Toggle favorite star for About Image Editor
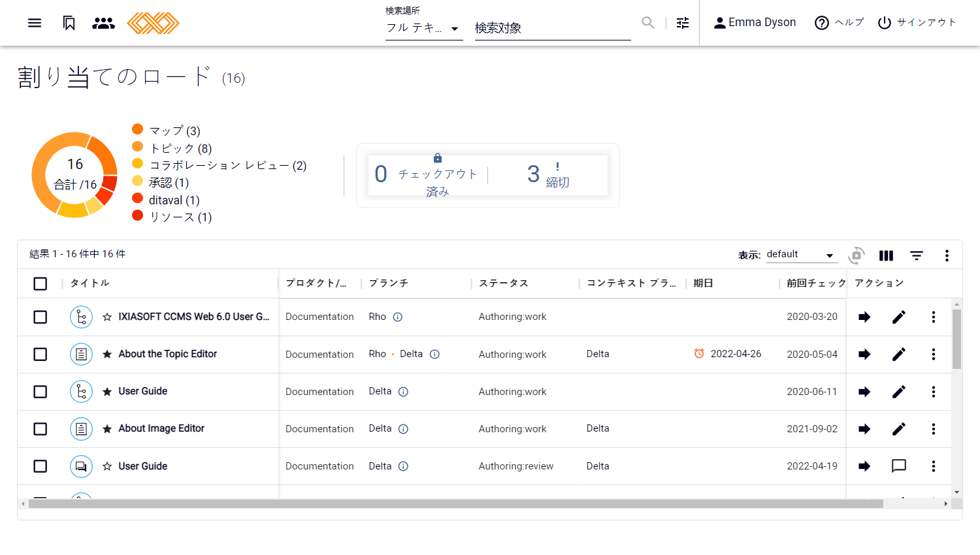 [107, 428]
